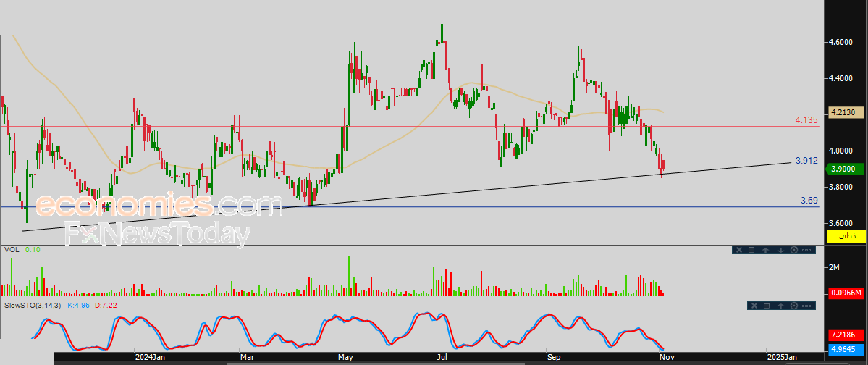
Task: Click the 4.0000 price axis label
Action: (840, 151)
